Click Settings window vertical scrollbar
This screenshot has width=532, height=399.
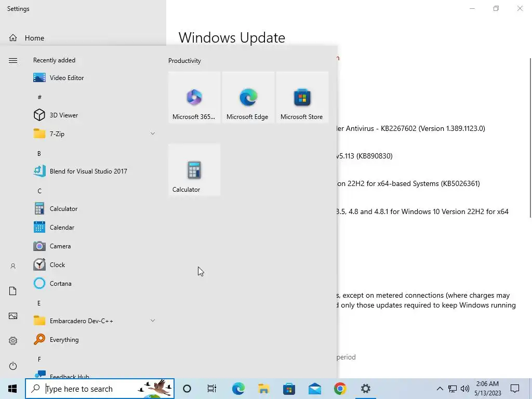530,138
